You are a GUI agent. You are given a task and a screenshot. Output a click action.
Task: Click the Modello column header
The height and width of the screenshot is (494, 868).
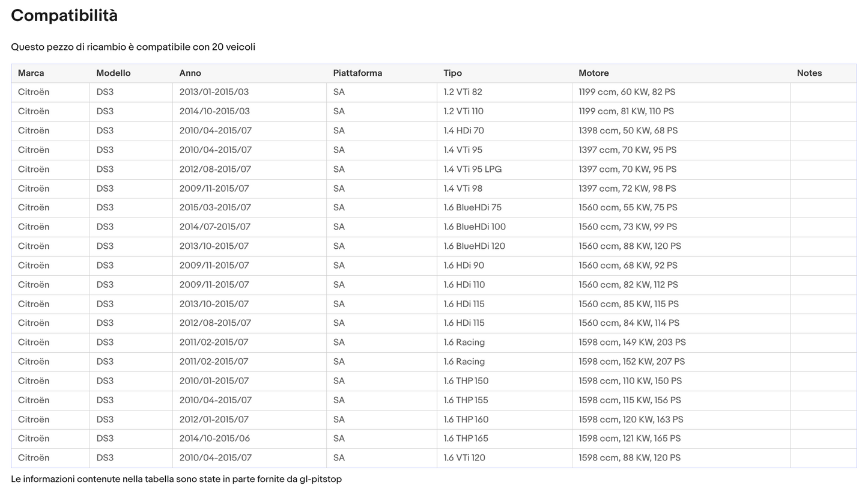(x=113, y=73)
